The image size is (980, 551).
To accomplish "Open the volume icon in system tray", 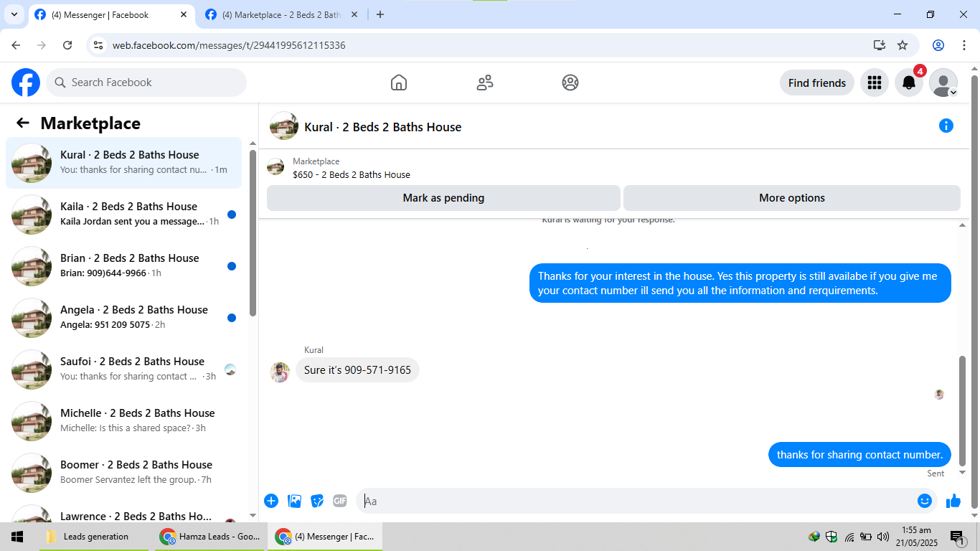I will click(883, 537).
